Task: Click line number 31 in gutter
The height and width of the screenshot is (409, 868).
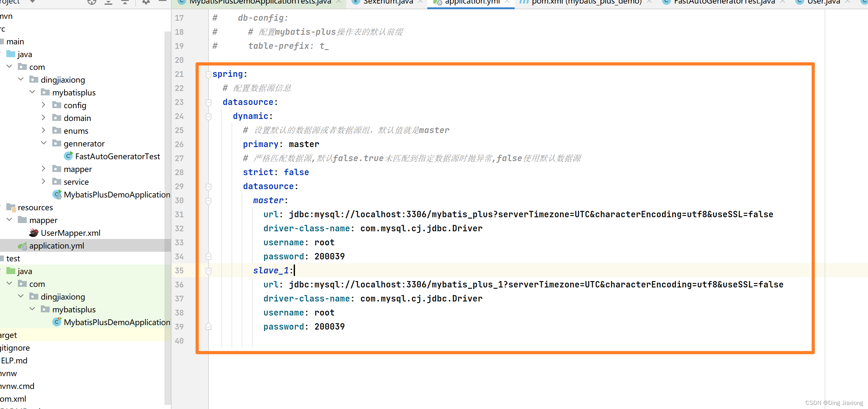Action: (x=179, y=215)
